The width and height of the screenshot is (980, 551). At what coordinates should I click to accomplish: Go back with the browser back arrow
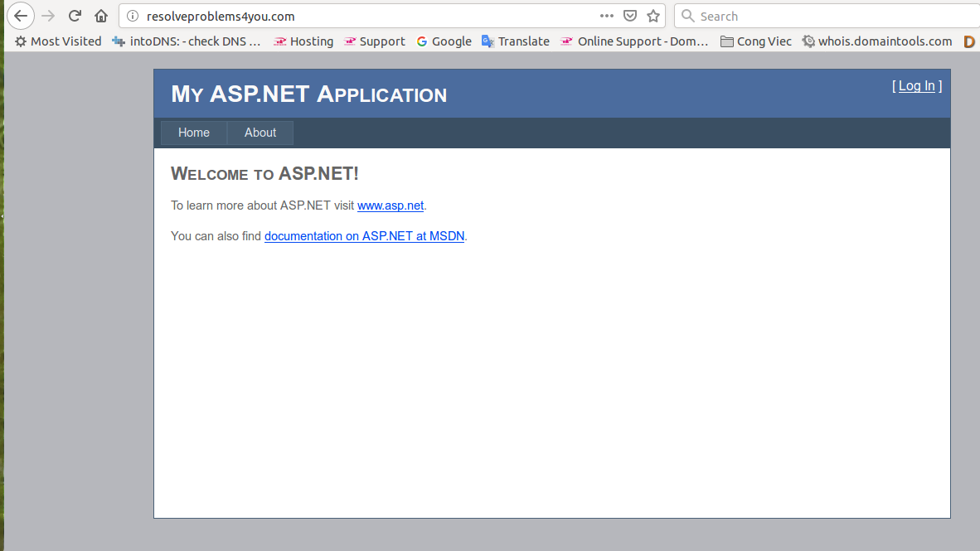21,16
